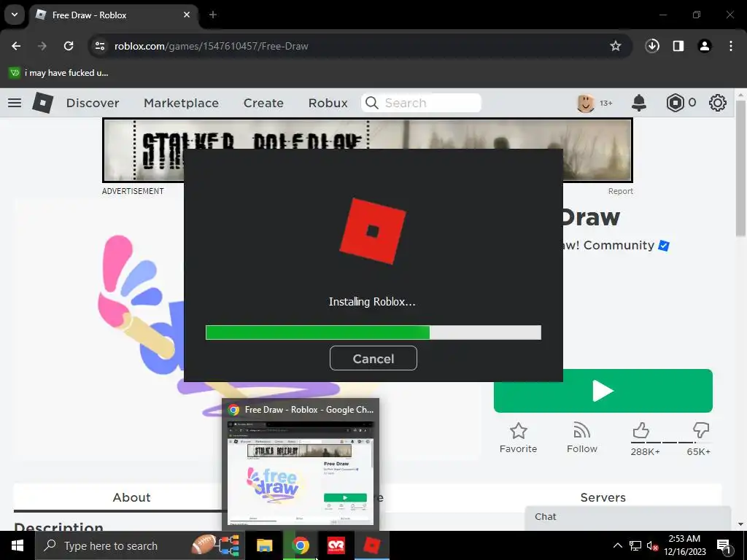The height and width of the screenshot is (560, 747).
Task: Open the bookmark bar item 'i may have...'
Action: pyautogui.click(x=59, y=73)
